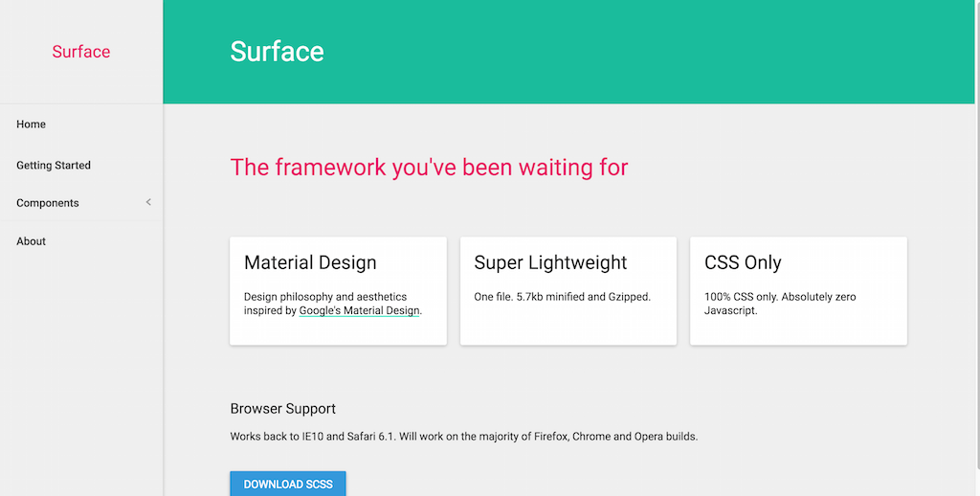Viewport: 980px width, 496px height.
Task: Click the Browser Support heading
Action: point(282,409)
